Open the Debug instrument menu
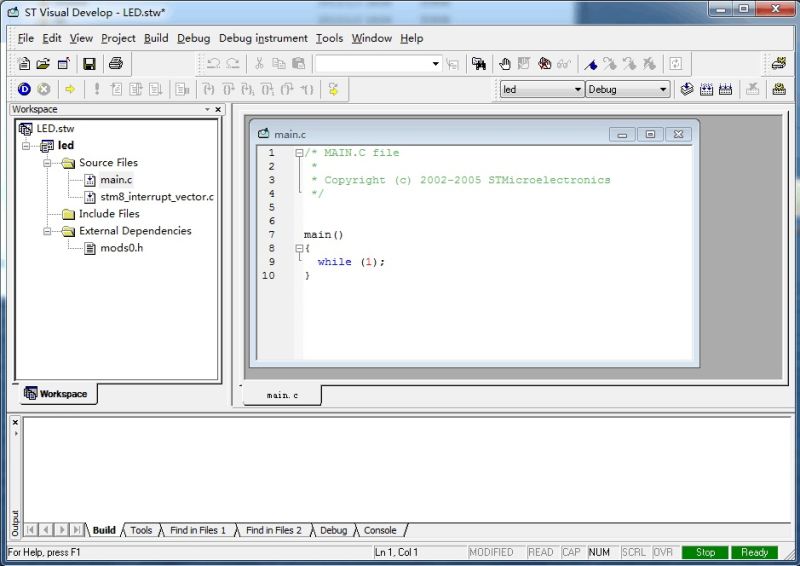Viewport: 800px width, 566px height. [x=263, y=38]
